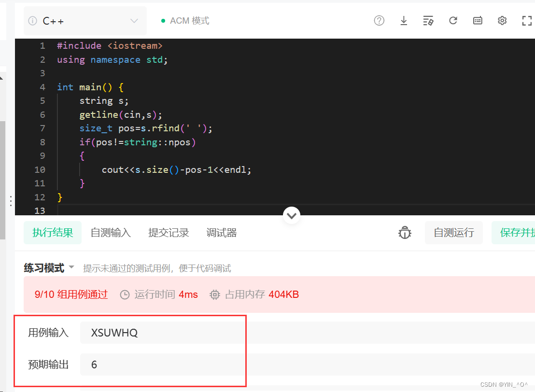Click the green dot beside ACM 模式
Image resolution: width=535 pixels, height=392 pixels.
point(163,21)
